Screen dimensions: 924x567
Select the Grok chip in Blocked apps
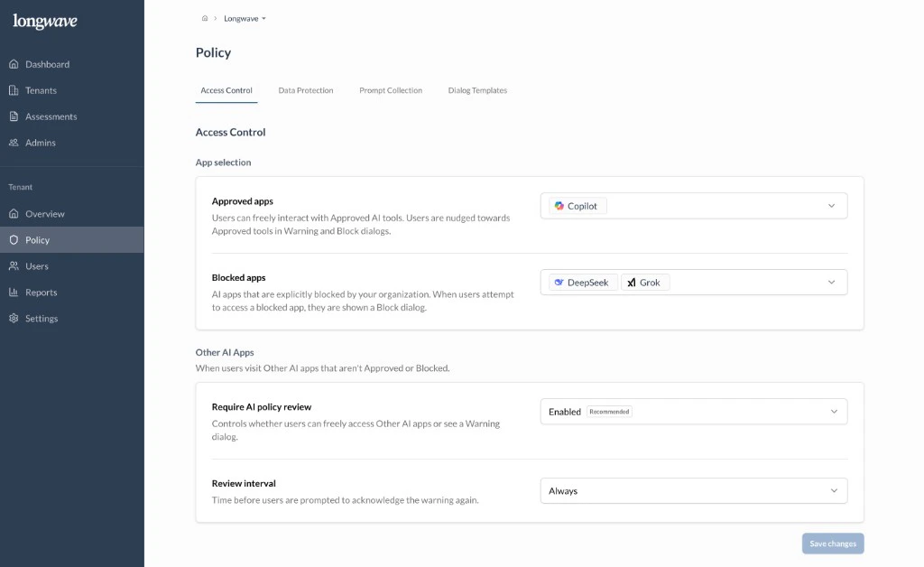tap(645, 282)
